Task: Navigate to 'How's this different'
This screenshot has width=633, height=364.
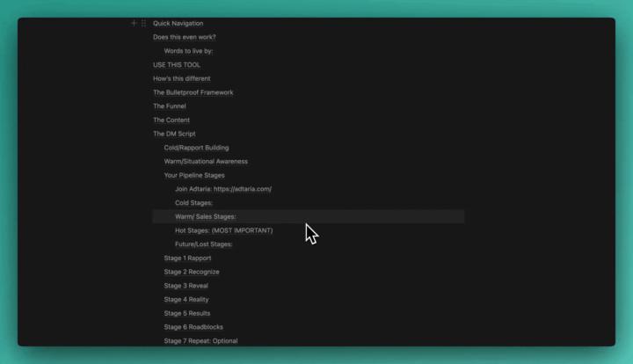Action: click(x=182, y=78)
